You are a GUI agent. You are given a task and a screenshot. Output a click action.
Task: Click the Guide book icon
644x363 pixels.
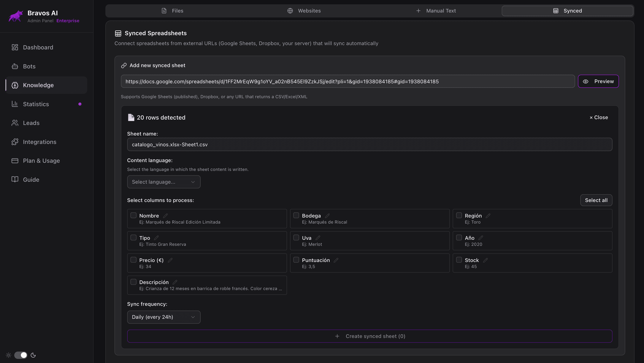(15, 179)
